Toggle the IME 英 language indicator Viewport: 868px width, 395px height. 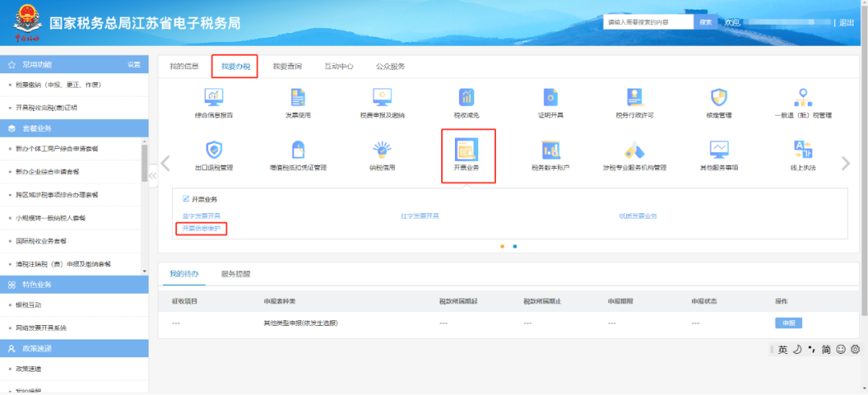pos(782,350)
